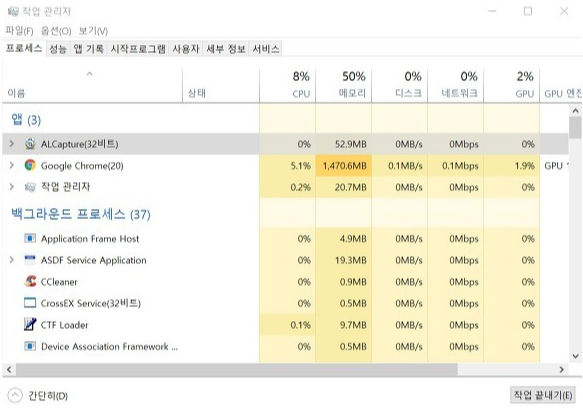Expand the ALCapture(32비트) process group
This screenshot has height=412, width=583.
click(12, 144)
